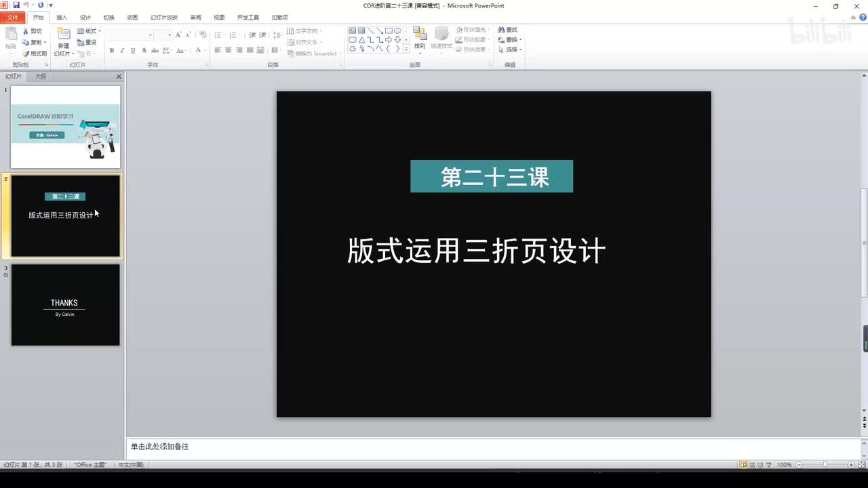
Task: Click the 中文(中国) language indicator
Action: [131, 465]
